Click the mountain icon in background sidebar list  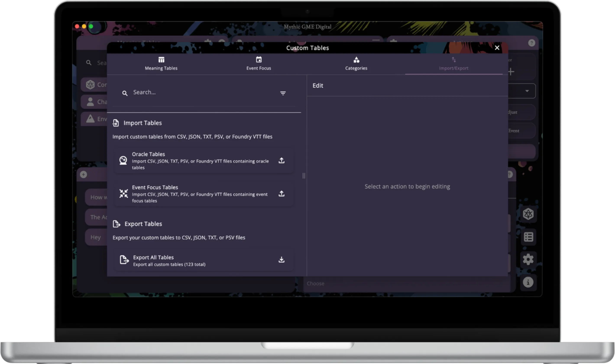pyautogui.click(x=90, y=119)
